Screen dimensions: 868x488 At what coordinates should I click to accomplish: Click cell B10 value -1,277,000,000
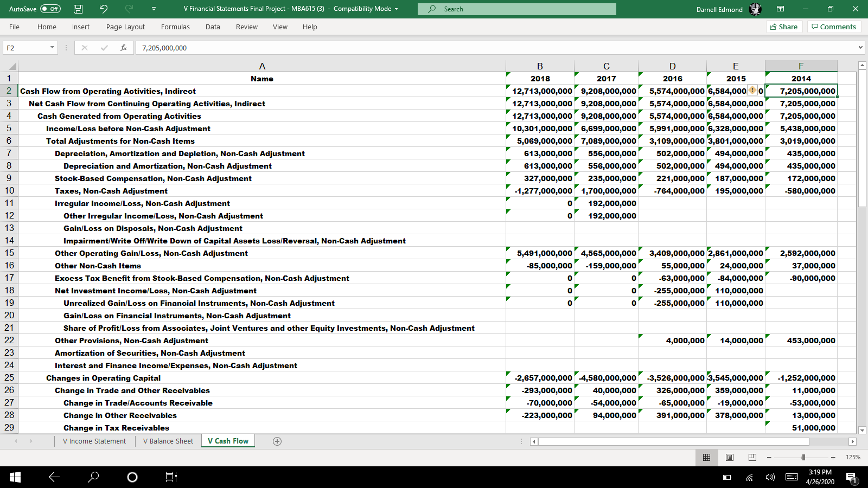[x=540, y=191]
